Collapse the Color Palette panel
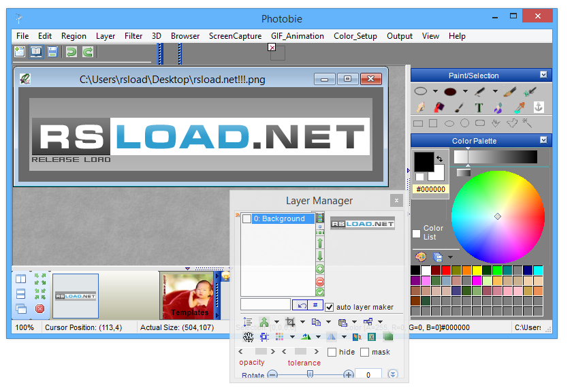The height and width of the screenshot is (392, 574). 543,140
